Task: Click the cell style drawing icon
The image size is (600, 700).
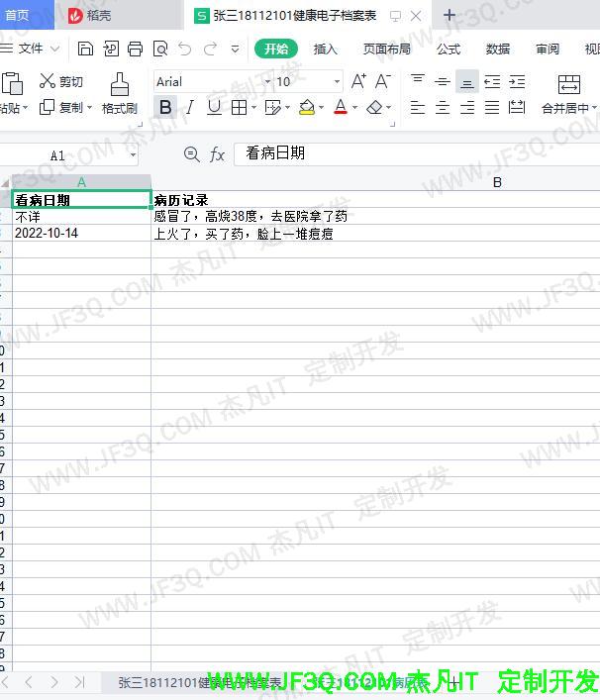Action: 272,108
